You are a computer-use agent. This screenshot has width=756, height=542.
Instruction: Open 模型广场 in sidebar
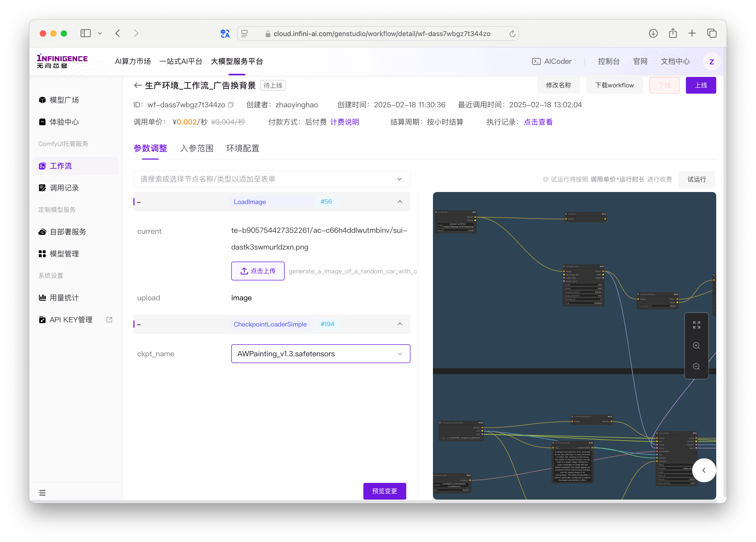(76, 100)
